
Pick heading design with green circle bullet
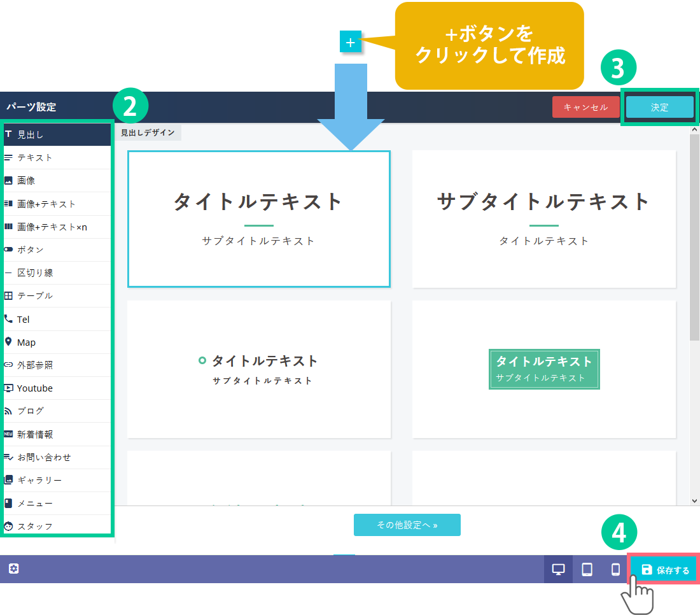(x=258, y=369)
